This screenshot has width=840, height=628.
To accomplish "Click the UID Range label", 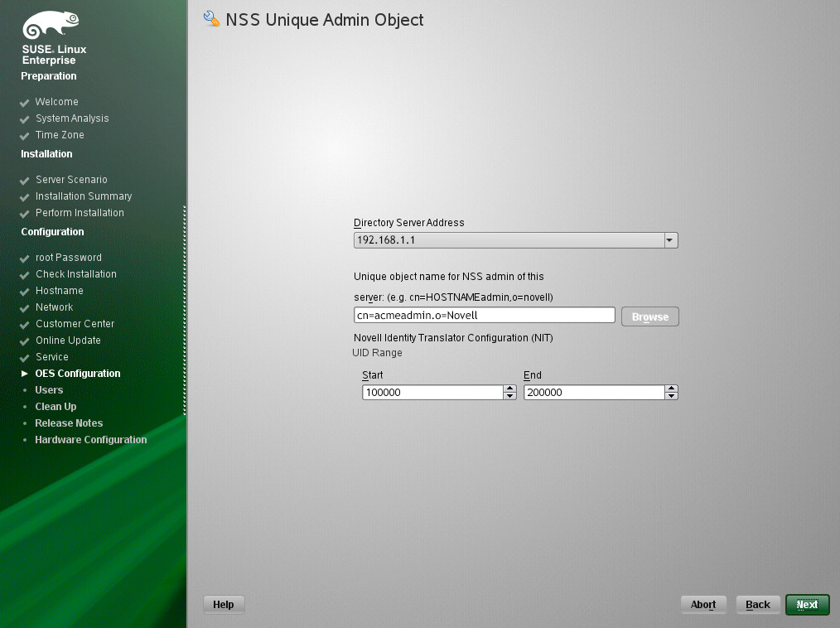I will click(377, 353).
